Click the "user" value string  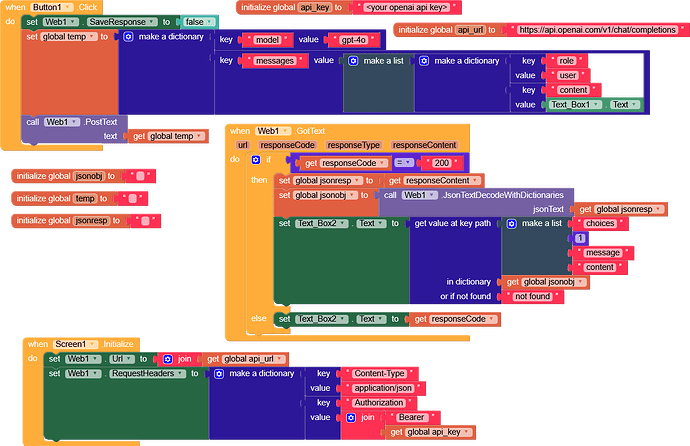coord(568,75)
